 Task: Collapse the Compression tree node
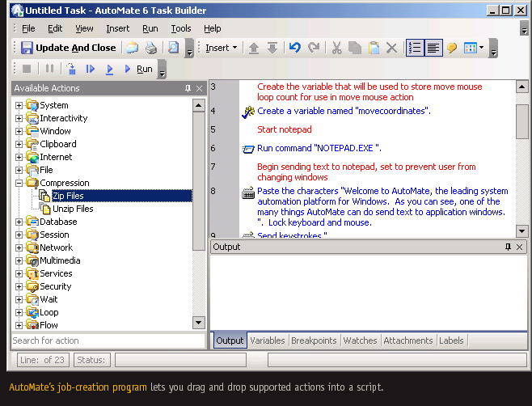(x=19, y=183)
